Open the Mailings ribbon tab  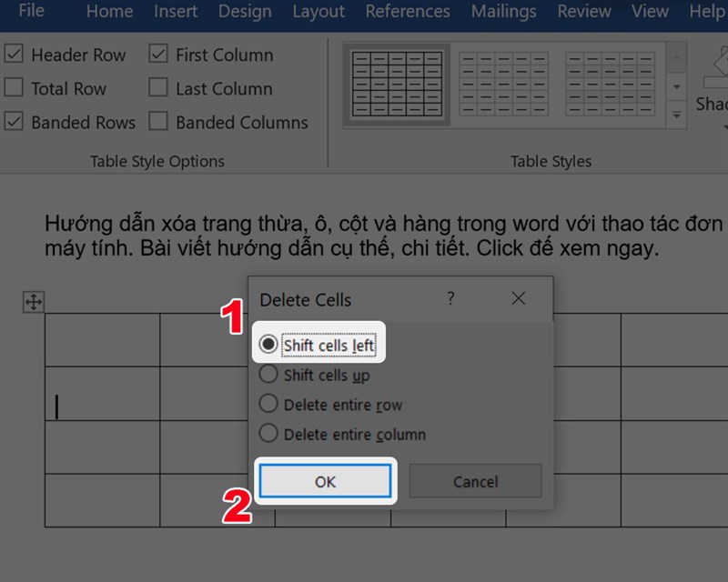pyautogui.click(x=504, y=11)
